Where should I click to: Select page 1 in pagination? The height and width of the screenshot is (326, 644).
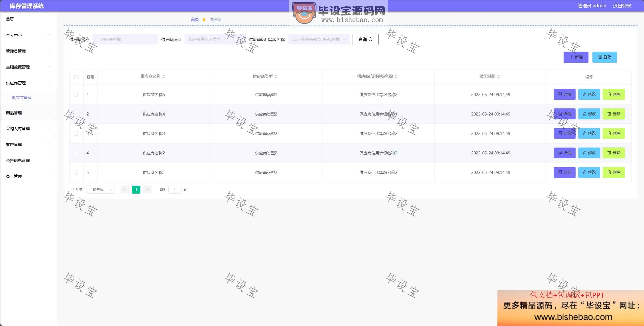tap(136, 190)
